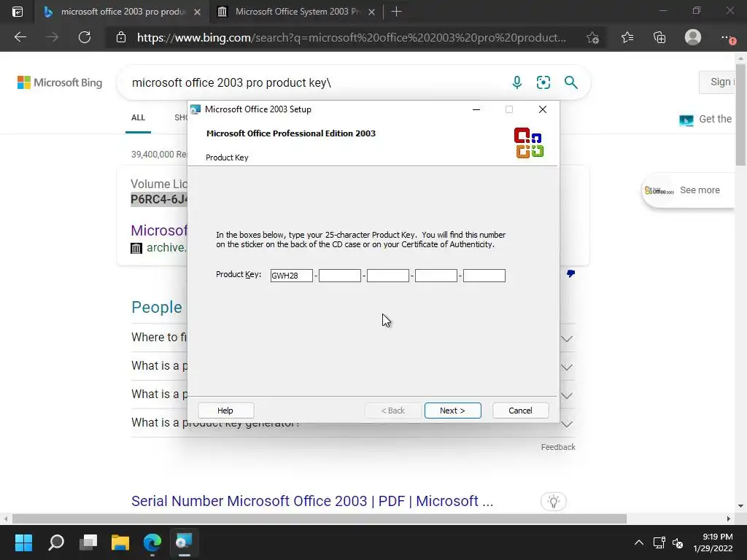This screenshot has width=747, height=560.
Task: Open Task View on the taskbar
Action: [88, 542]
